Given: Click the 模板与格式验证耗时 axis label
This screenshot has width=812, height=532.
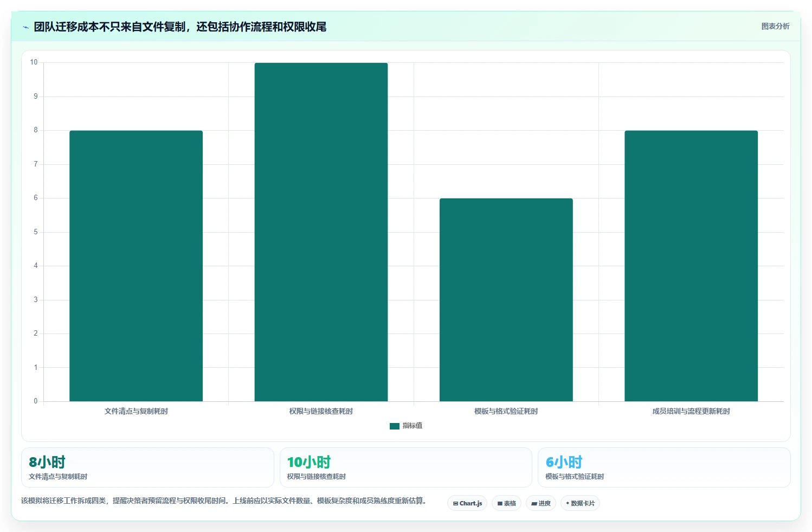Looking at the screenshot, I should click(506, 411).
